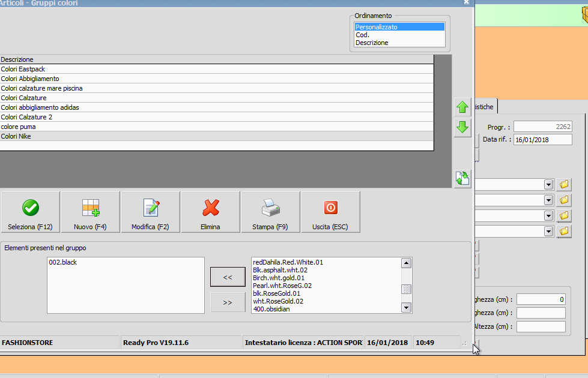The image size is (588, 378).
Task: Click the refresh/copy document icon below the arrows
Action: click(462, 179)
